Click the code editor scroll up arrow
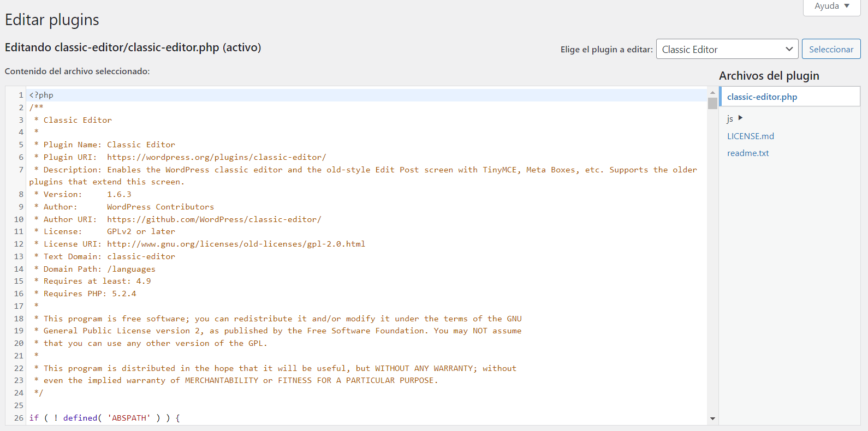This screenshot has height=431, width=868. click(712, 92)
